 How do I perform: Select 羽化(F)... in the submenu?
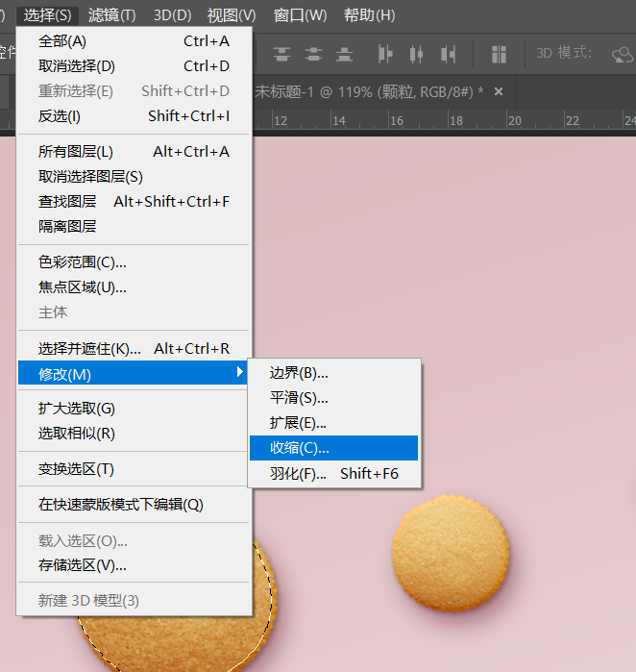[333, 474]
